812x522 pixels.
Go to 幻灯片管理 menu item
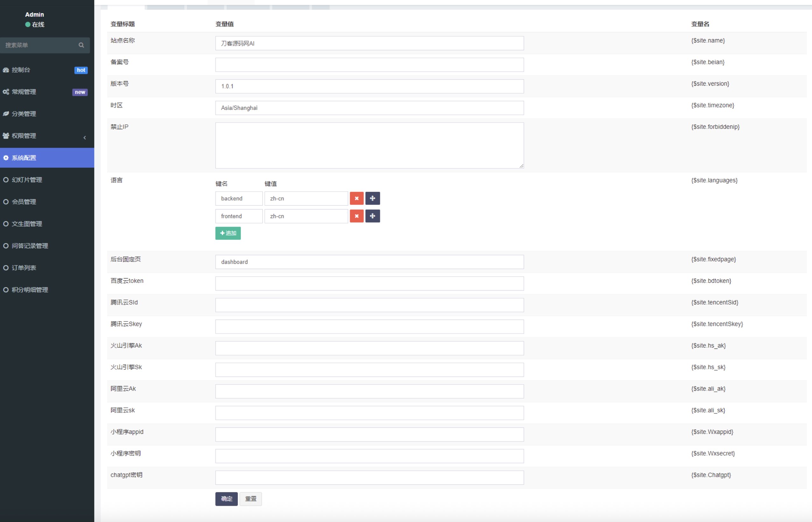coord(27,180)
